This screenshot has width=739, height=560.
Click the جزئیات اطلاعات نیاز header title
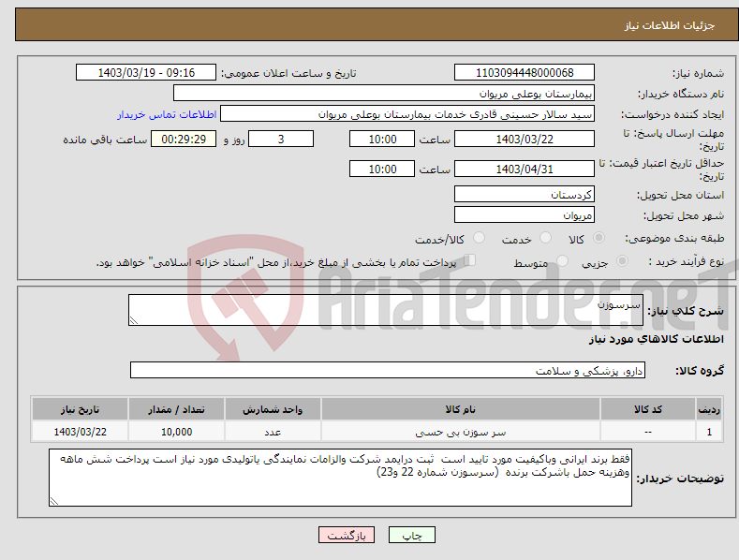click(x=670, y=25)
